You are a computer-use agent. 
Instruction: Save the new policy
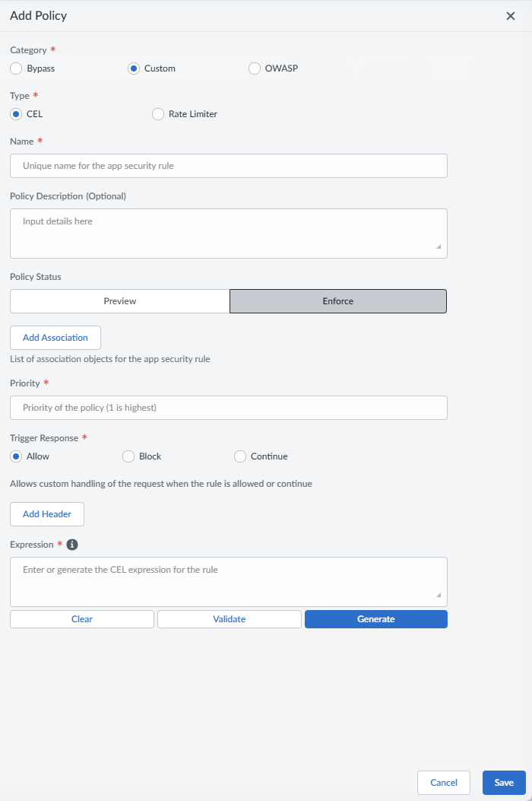(x=504, y=783)
